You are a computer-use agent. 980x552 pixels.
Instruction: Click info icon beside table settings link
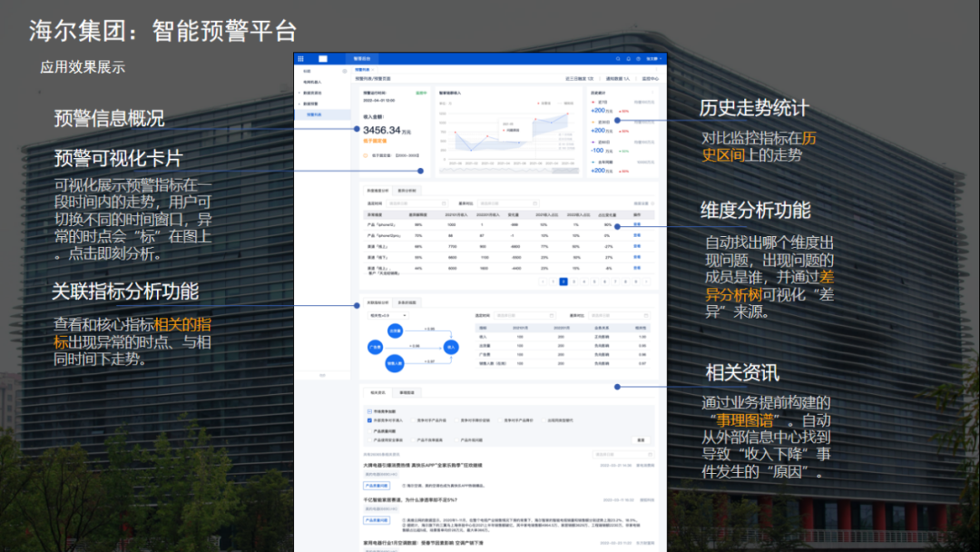tap(652, 203)
